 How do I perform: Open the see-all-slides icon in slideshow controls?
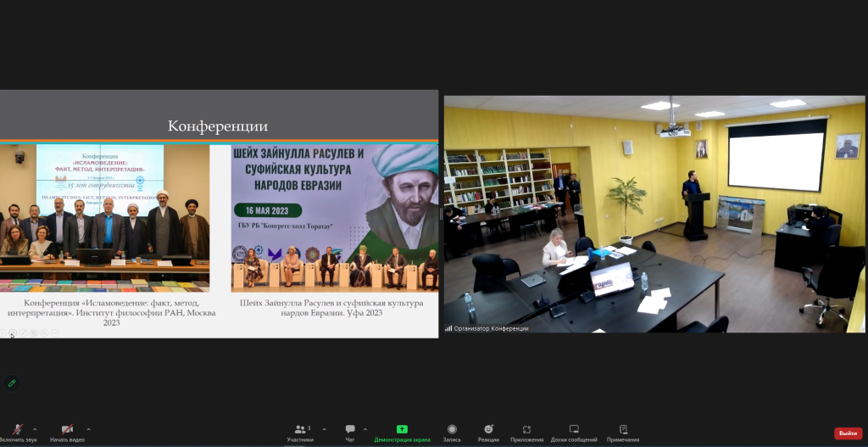pyautogui.click(x=34, y=332)
